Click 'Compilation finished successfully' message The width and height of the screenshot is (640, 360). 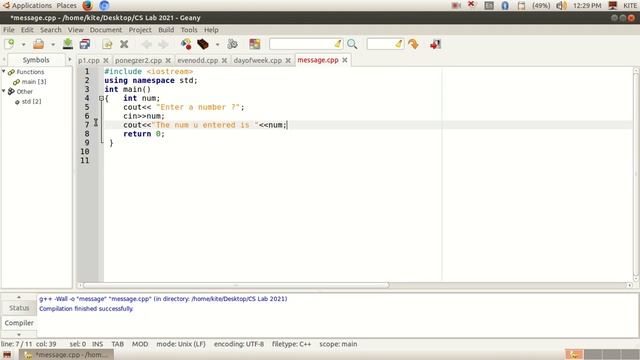[86, 309]
